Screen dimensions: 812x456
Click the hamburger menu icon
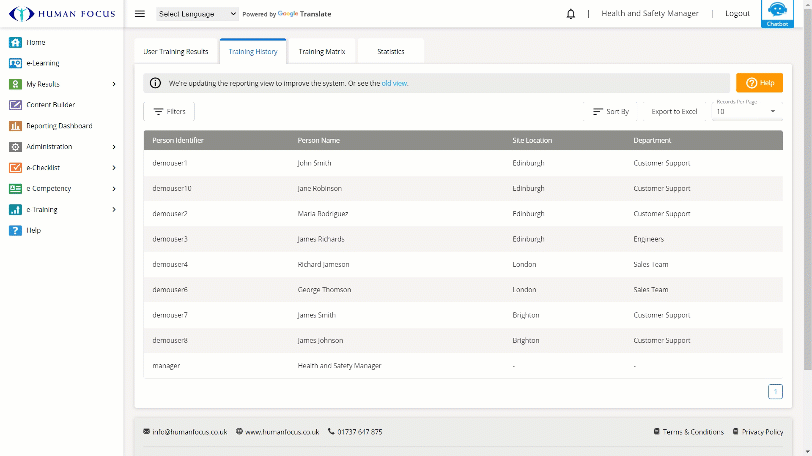(x=140, y=14)
